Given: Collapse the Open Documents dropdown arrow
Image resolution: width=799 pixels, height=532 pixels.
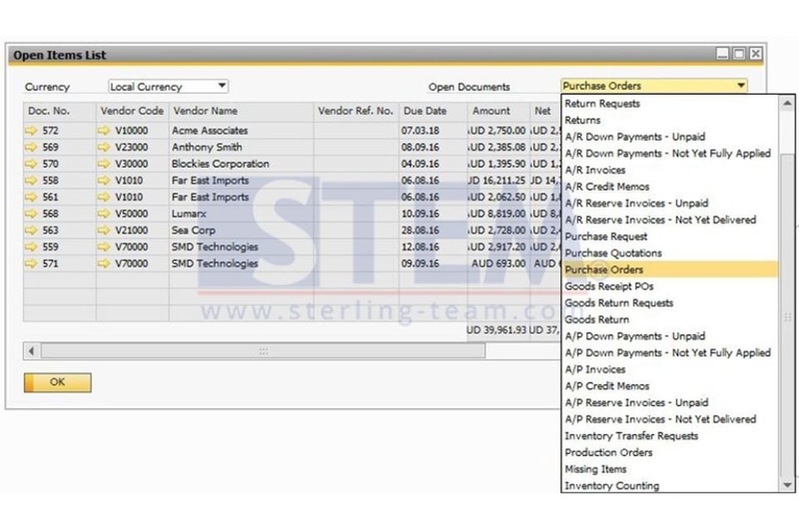Looking at the screenshot, I should click(741, 86).
